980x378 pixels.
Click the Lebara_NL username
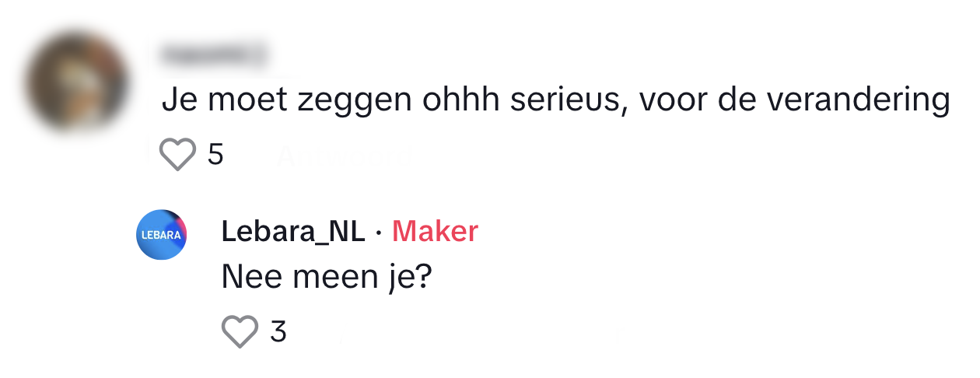tap(293, 231)
